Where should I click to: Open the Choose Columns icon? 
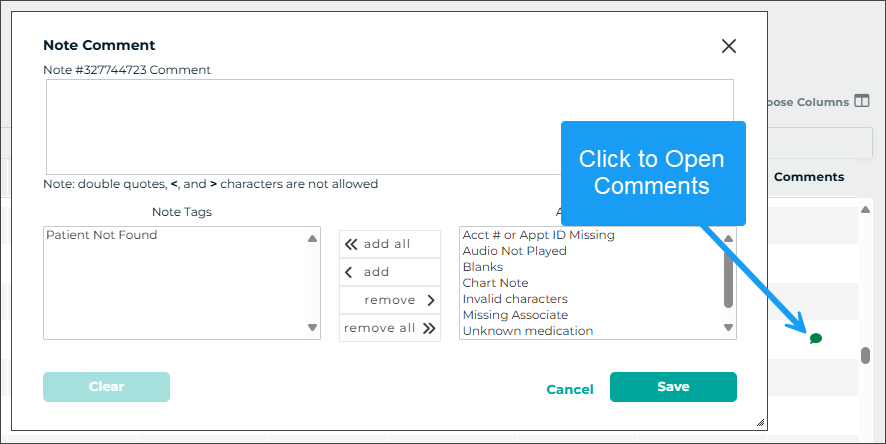tap(861, 101)
